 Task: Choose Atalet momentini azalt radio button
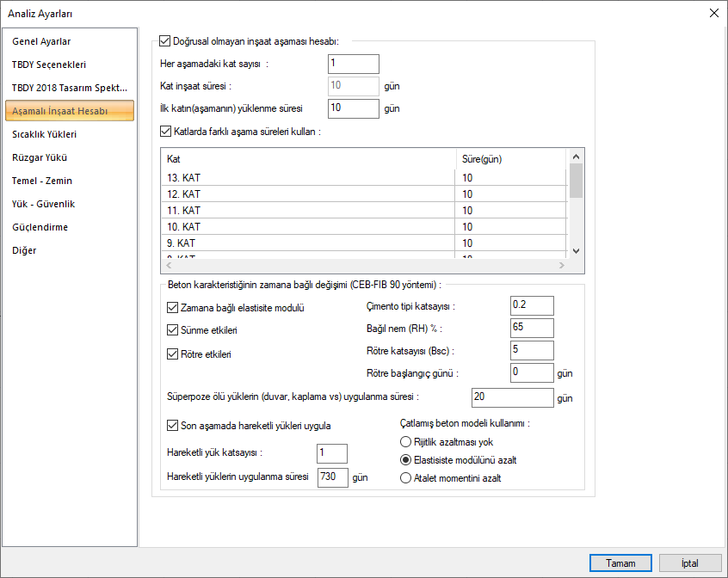[406, 478]
